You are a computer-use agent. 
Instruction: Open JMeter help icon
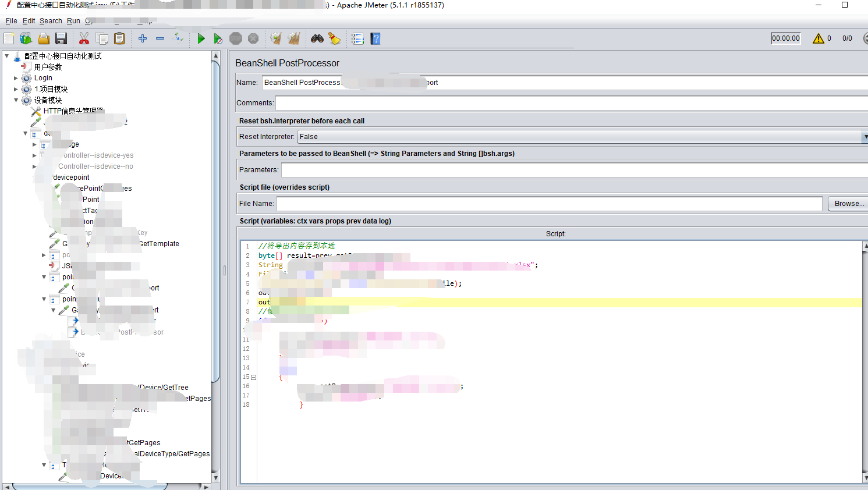click(x=375, y=38)
